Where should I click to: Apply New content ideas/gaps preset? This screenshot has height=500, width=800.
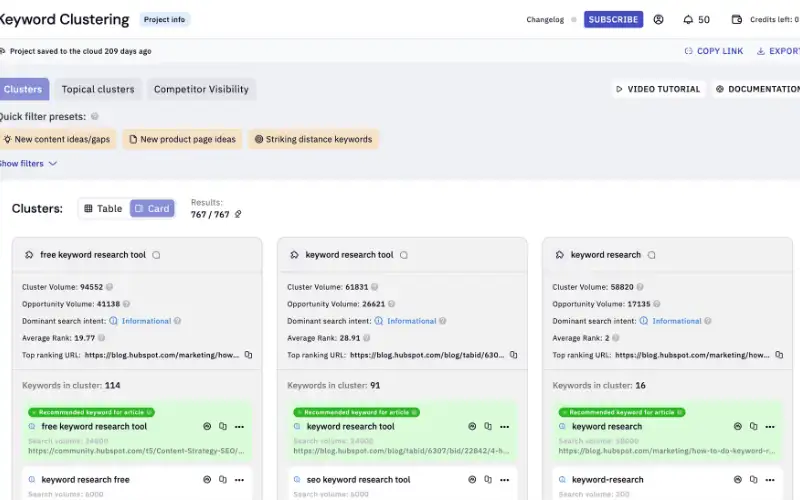click(x=57, y=139)
